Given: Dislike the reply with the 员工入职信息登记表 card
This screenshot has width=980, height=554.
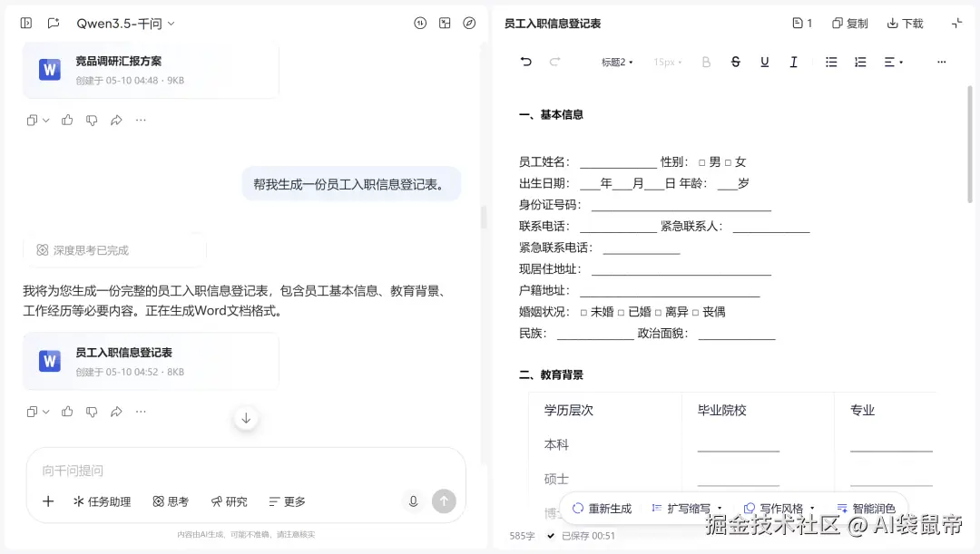Looking at the screenshot, I should click(92, 412).
